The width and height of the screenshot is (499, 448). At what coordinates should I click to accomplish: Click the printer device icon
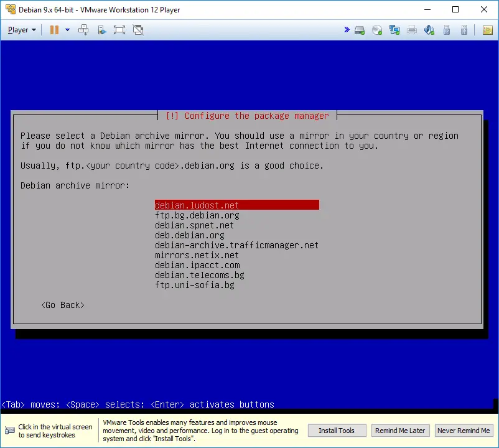click(x=412, y=30)
